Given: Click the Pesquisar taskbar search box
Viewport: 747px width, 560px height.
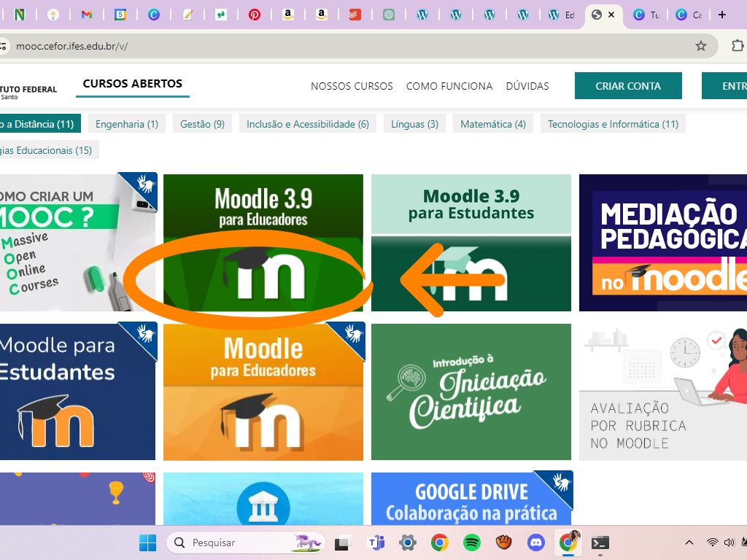Looking at the screenshot, I should click(246, 542).
